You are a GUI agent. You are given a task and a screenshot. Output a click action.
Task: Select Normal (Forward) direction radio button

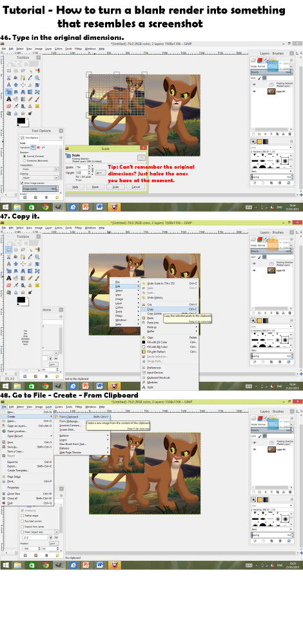pos(24,156)
